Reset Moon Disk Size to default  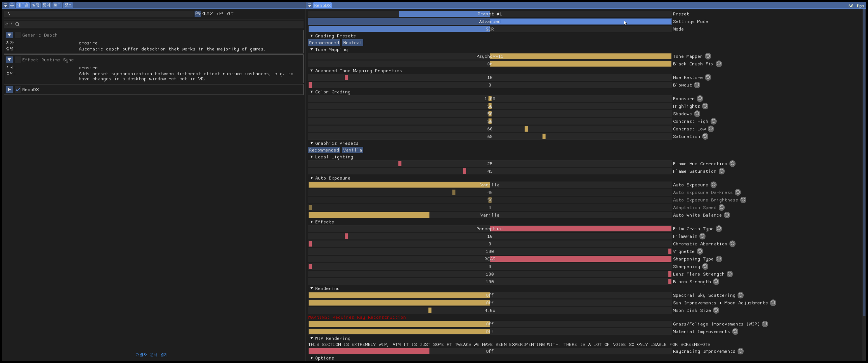(x=716, y=310)
